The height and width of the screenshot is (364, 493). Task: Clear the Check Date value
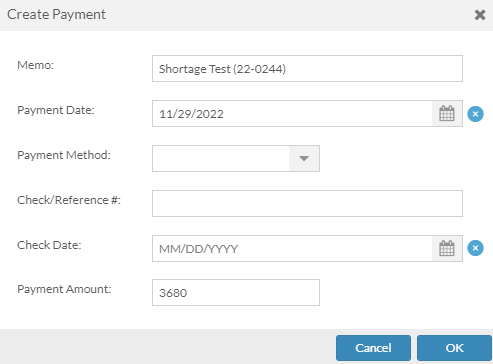click(475, 248)
